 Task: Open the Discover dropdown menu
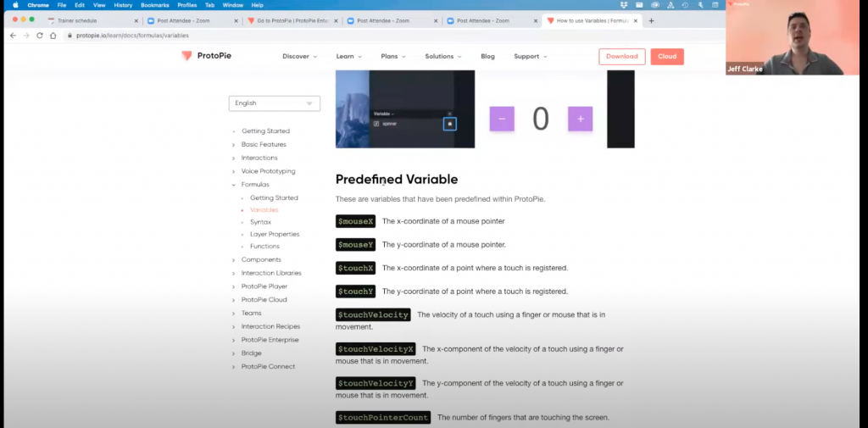coord(299,57)
